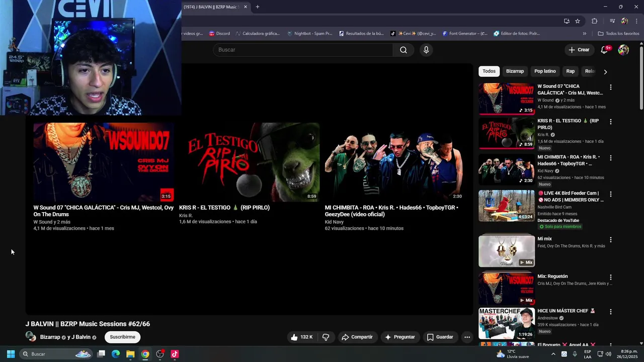Show next filter chips with right arrow
The image size is (644, 362).
click(x=605, y=71)
